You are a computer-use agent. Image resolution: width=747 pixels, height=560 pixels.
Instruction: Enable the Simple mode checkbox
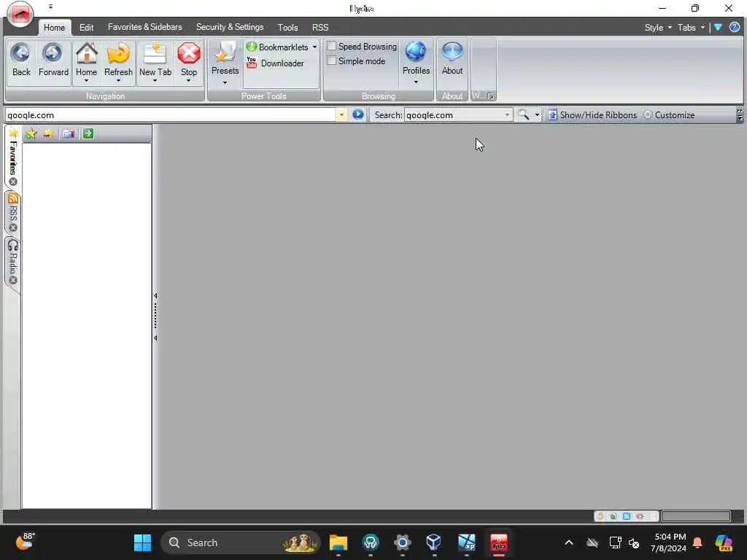[x=332, y=61]
